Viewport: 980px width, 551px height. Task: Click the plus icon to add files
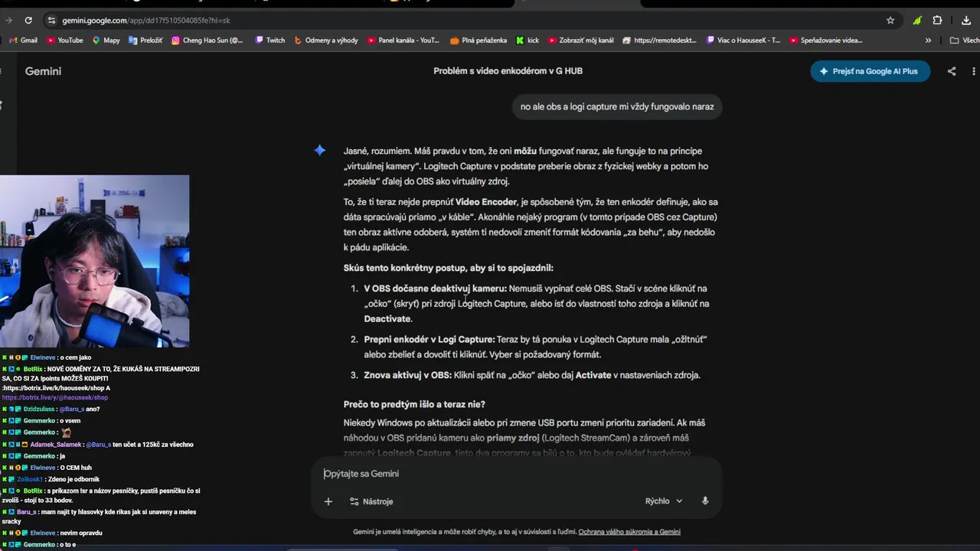pyautogui.click(x=328, y=501)
